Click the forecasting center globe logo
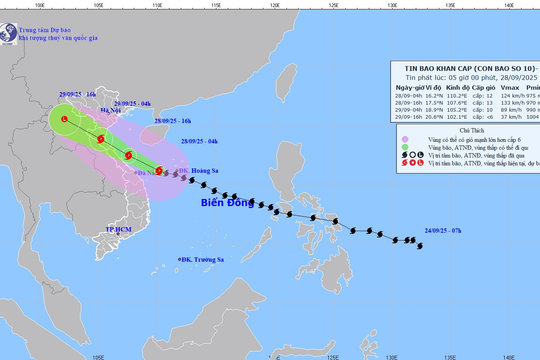 point(8,34)
